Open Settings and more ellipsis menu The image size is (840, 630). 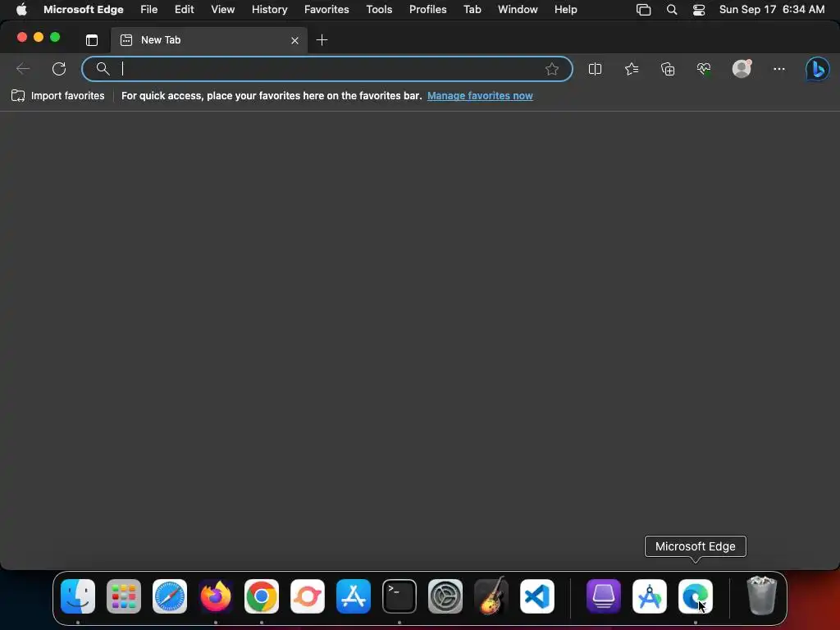(779, 69)
